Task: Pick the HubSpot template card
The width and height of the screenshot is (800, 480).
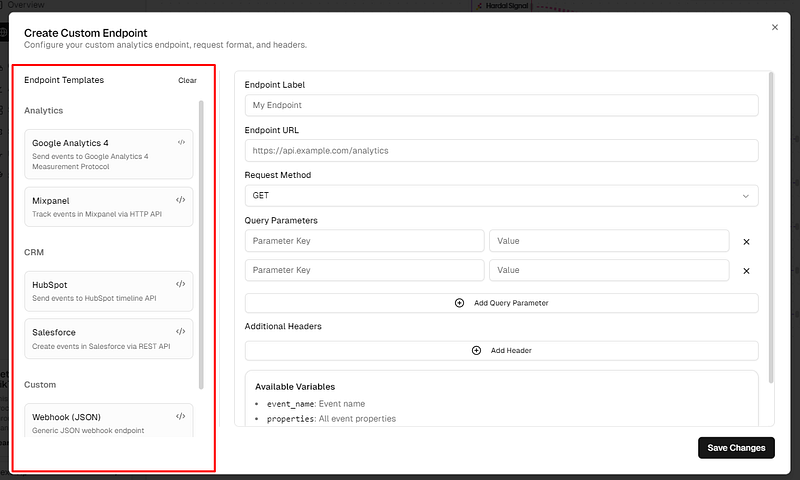Action: point(109,291)
